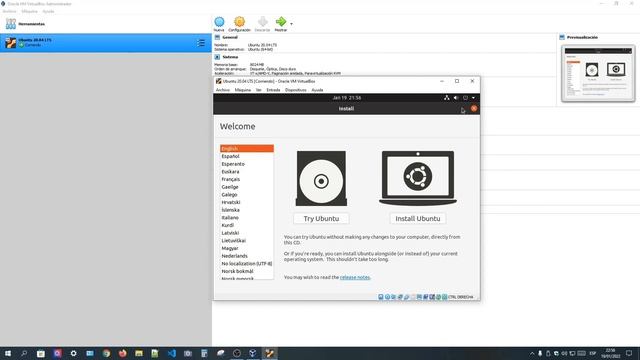Expand the Mostrar button dropdown arrow
The height and width of the screenshot is (360, 640).
coord(291,24)
